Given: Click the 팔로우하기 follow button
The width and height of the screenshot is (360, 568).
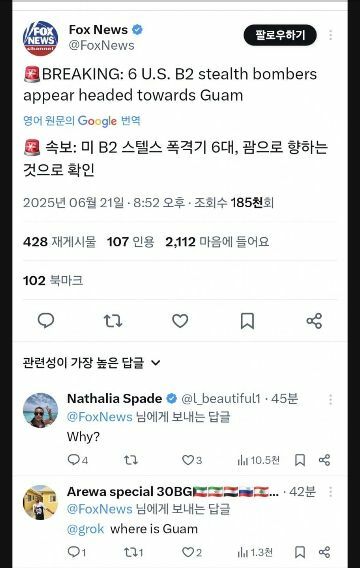Looking at the screenshot, I should tap(280, 35).
